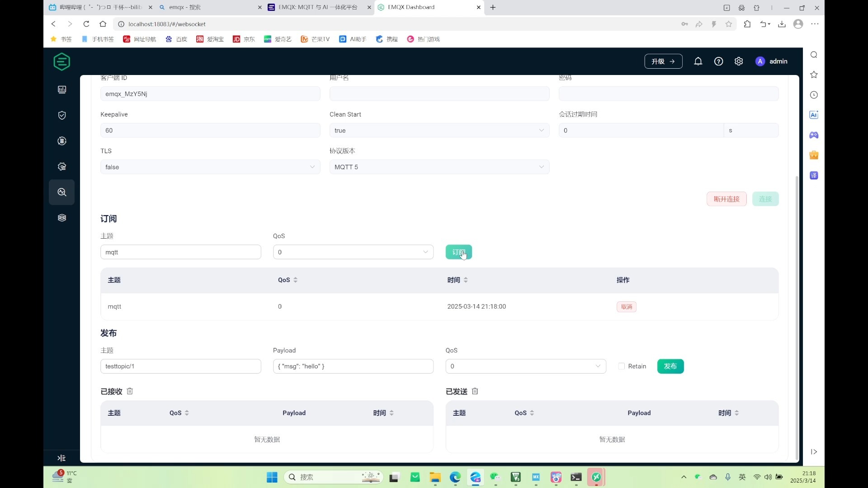Open the help question mark icon
This screenshot has height=488, width=868.
click(718, 61)
